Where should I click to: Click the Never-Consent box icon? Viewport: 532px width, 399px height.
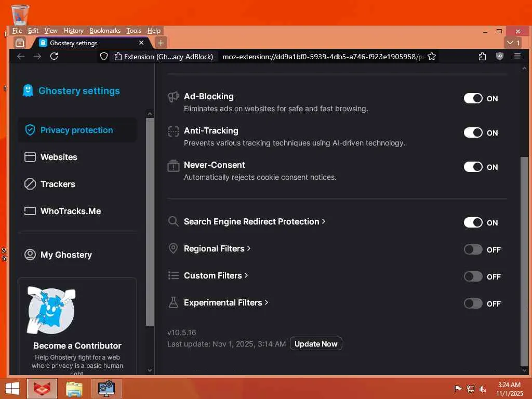coord(174,166)
